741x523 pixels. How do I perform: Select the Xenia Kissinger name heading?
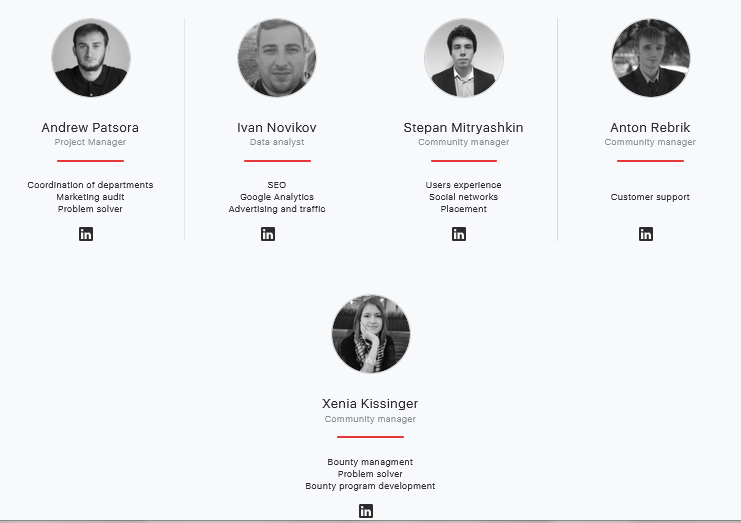pyautogui.click(x=370, y=404)
